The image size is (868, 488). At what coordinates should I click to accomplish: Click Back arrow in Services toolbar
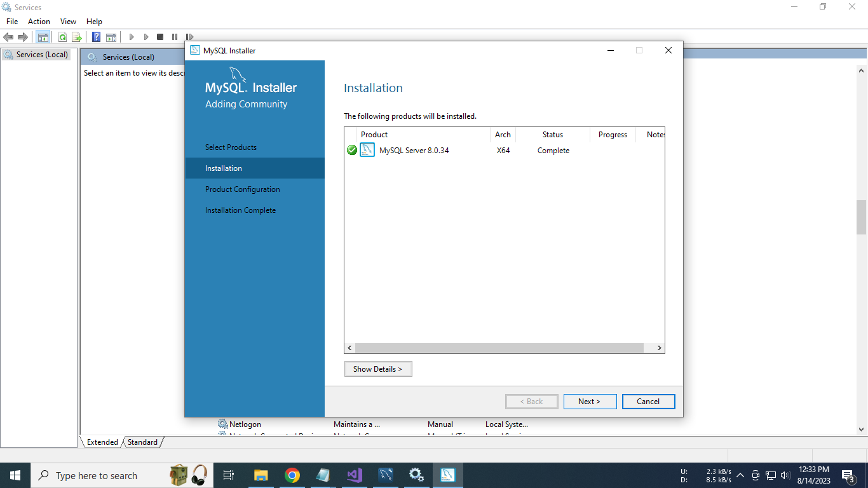(x=8, y=37)
